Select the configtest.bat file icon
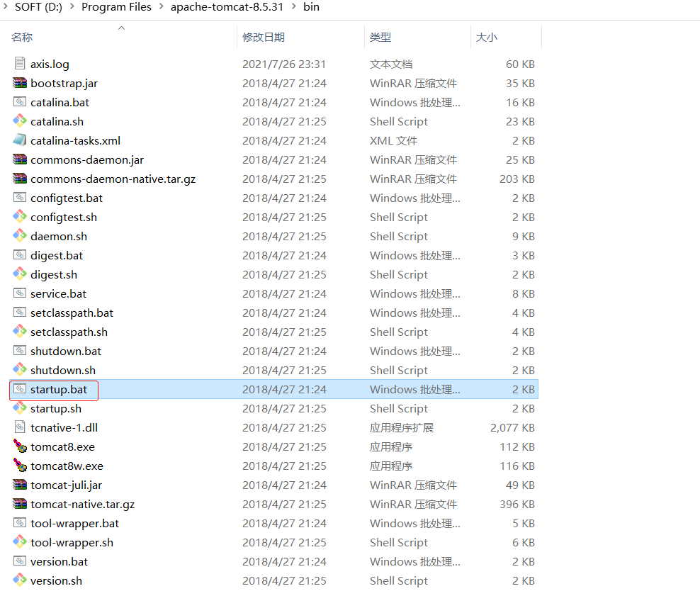Viewport: 700px width, 613px height. tap(20, 197)
